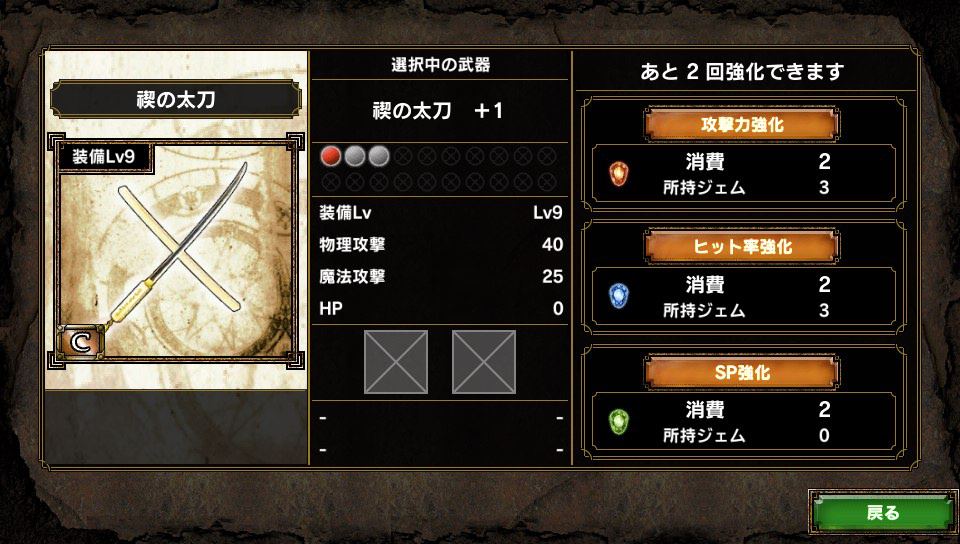Click the red filled enhancement orb

(331, 156)
